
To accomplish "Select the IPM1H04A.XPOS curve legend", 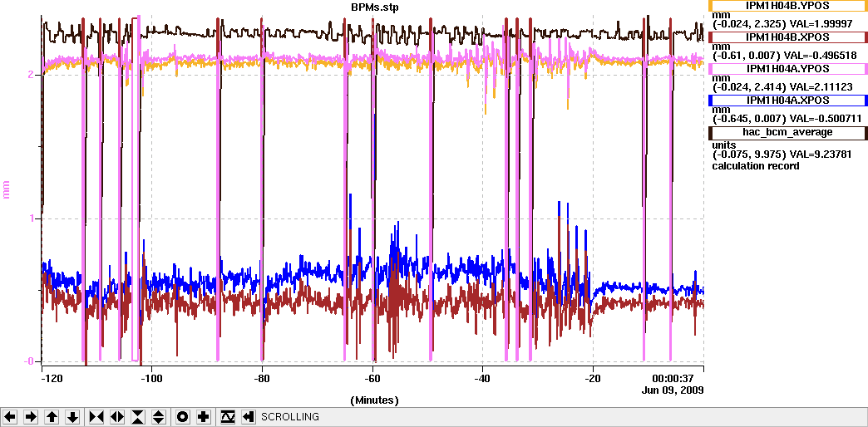I will point(787,101).
